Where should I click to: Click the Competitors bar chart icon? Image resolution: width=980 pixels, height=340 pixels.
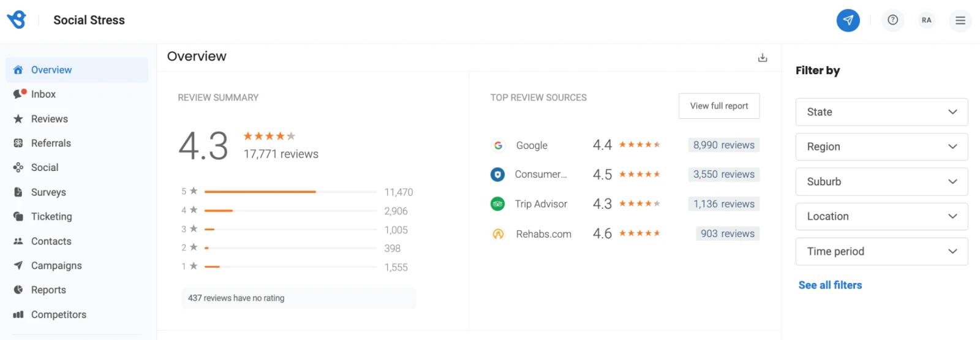click(x=18, y=314)
